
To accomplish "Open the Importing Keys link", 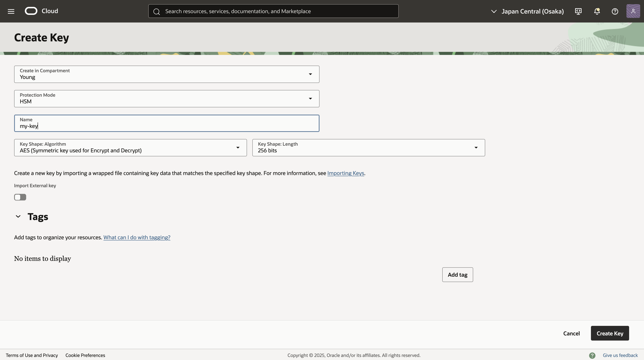I will click(345, 173).
